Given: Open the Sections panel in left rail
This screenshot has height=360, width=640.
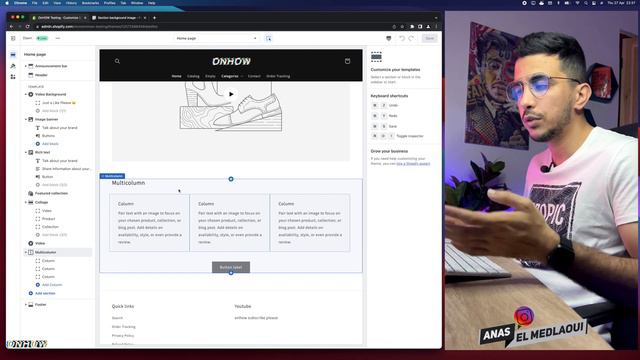Looking at the screenshot, I should coord(13,55).
